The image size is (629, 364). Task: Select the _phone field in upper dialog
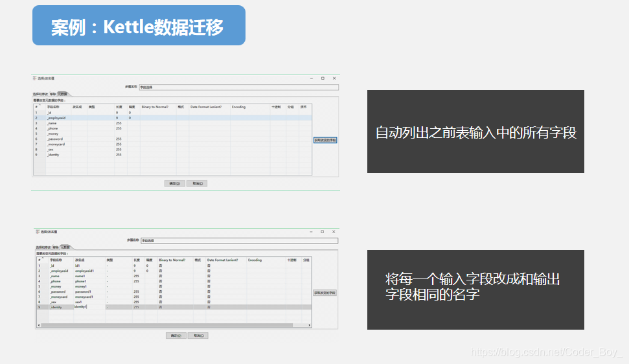coord(52,128)
